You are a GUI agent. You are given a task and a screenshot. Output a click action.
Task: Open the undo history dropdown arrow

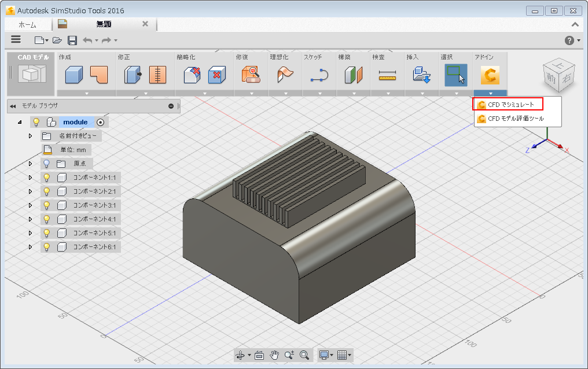97,40
